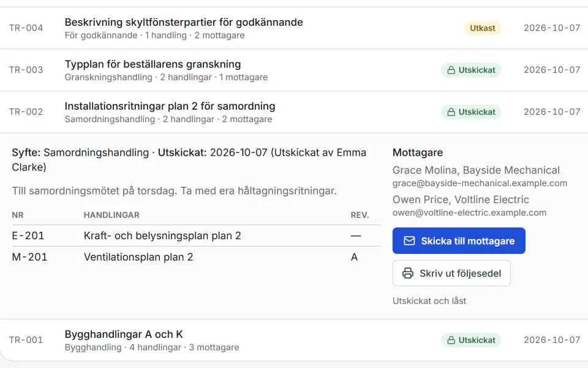The height and width of the screenshot is (368, 588).
Task: Expand the TR-003 Typplan för beställarens granskning row
Action: tap(294, 70)
